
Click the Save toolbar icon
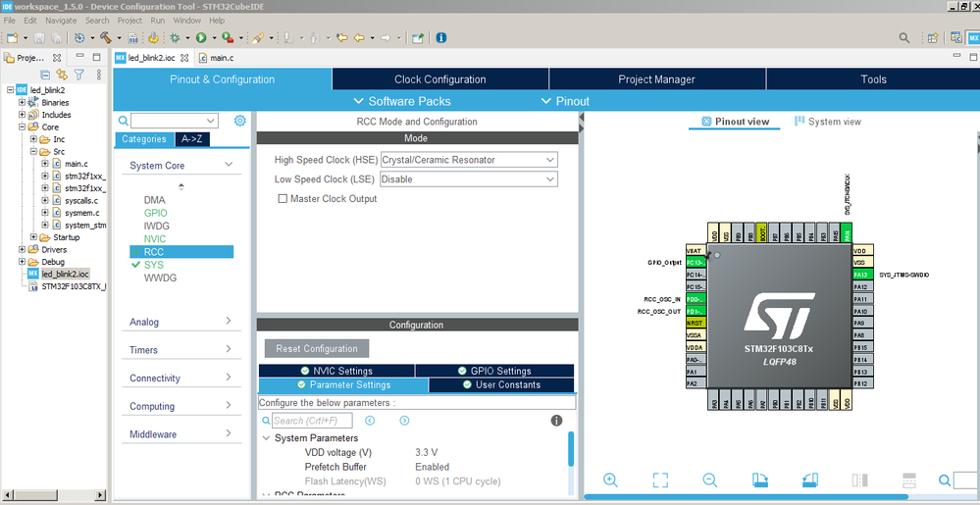(x=39, y=38)
